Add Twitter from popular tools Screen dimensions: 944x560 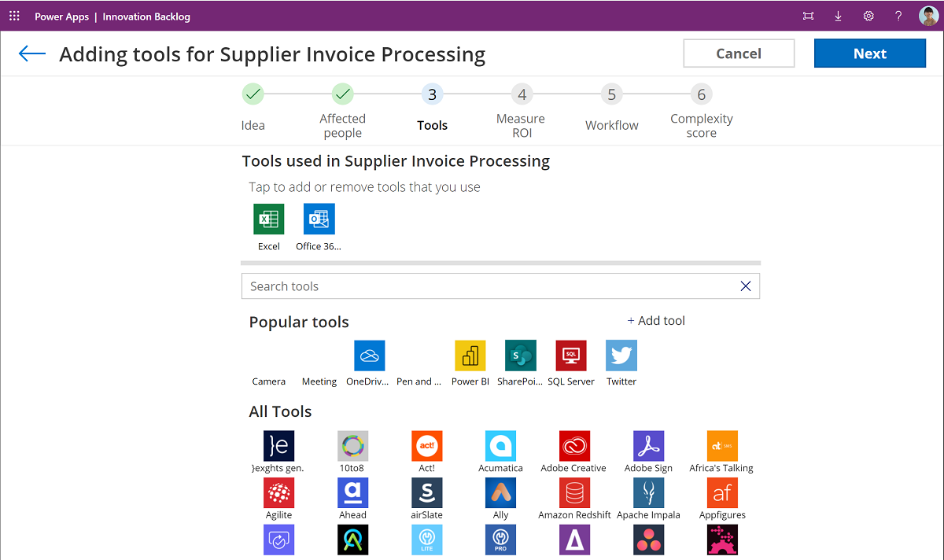(621, 356)
